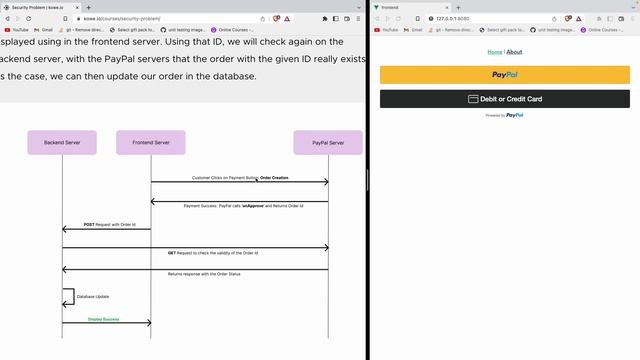Screen dimensions: 640x360
Task: Open the wallet icon in left window
Action: (x=347, y=19)
